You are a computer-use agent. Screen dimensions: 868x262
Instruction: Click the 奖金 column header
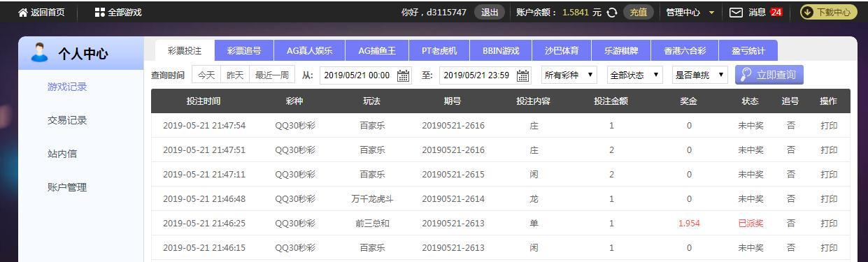point(689,101)
